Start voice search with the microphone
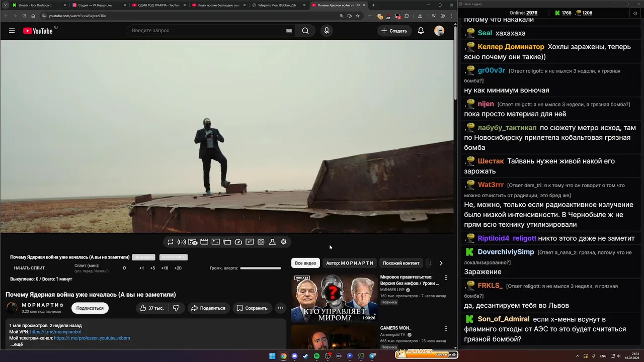 point(327,31)
